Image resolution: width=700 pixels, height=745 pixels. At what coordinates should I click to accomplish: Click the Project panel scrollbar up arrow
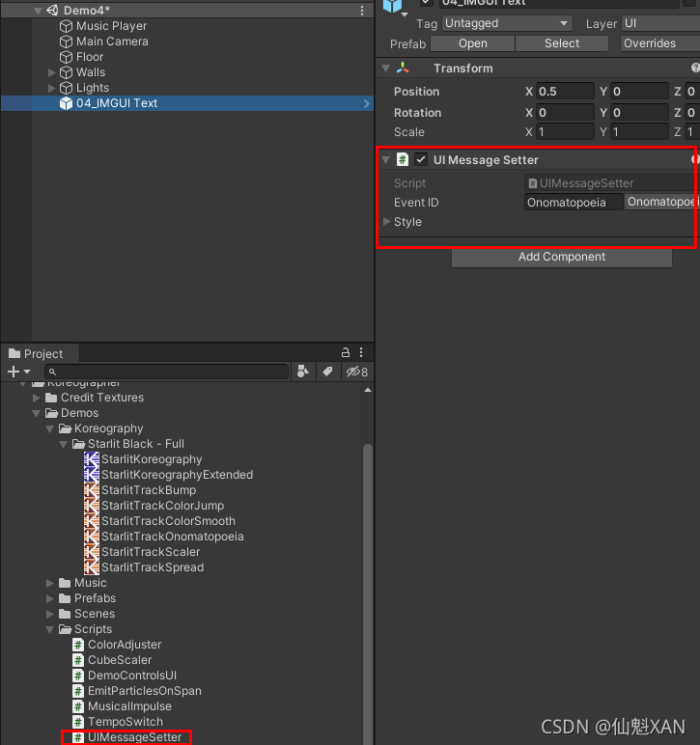(x=367, y=390)
